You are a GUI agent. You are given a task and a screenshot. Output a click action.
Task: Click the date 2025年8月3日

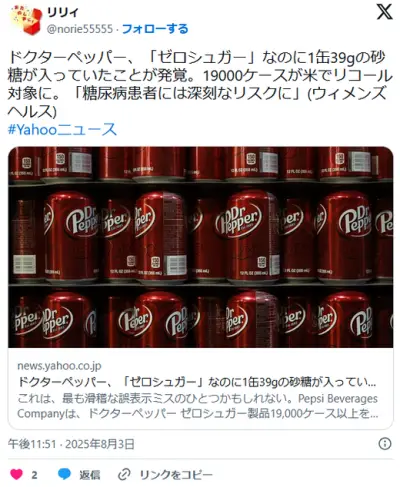100,444
